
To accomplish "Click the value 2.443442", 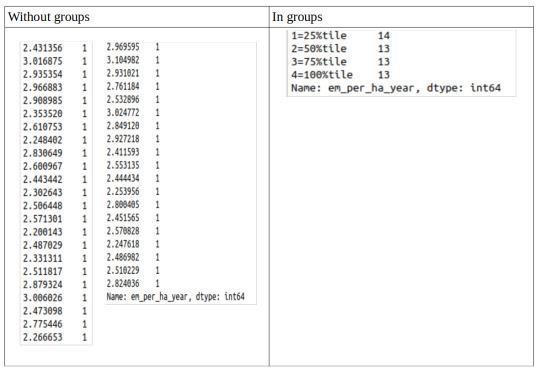I will pyautogui.click(x=43, y=179).
